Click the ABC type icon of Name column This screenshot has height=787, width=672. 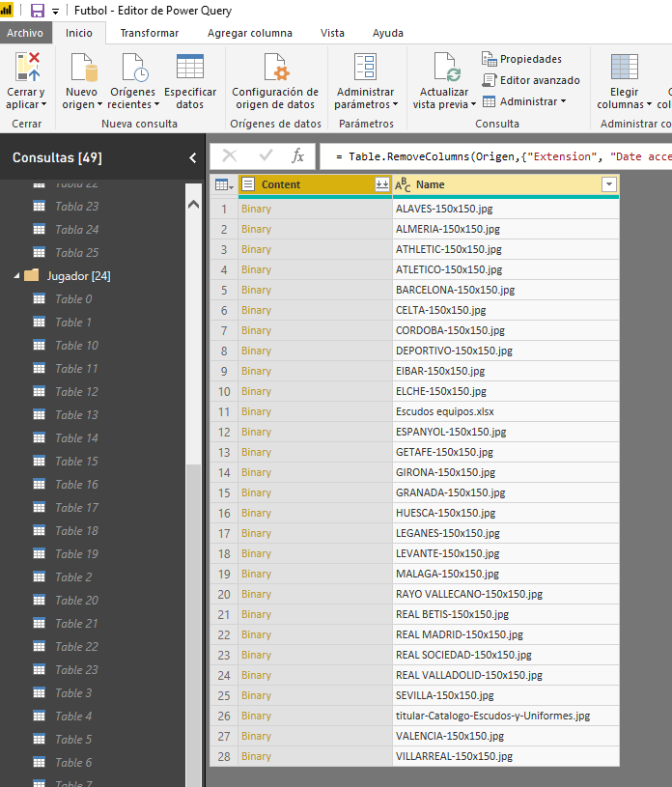(403, 184)
